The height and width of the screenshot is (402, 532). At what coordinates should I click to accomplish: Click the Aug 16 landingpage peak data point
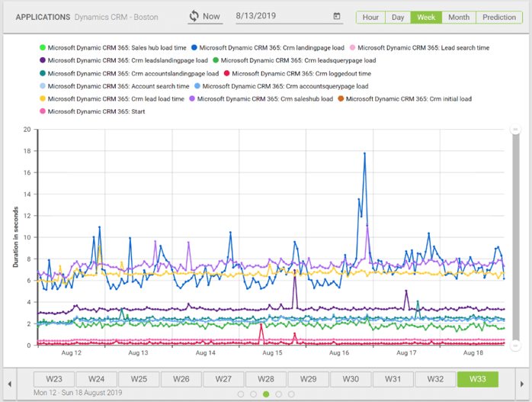365,153
